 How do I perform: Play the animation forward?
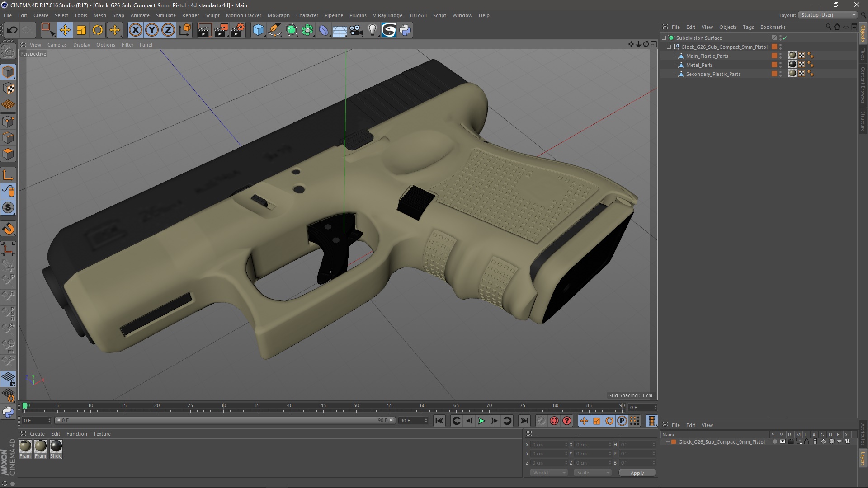click(x=482, y=421)
